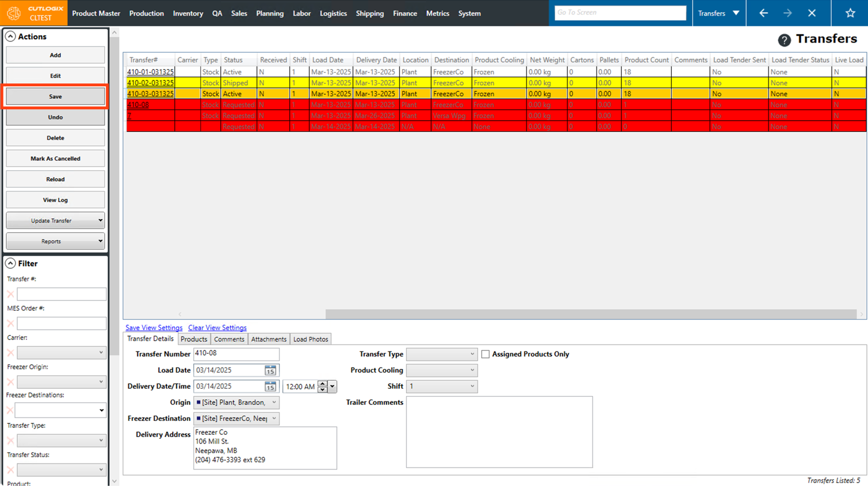Open the Update Transfer dropdown button
Image resolution: width=868 pixels, height=486 pixels.
click(x=55, y=221)
